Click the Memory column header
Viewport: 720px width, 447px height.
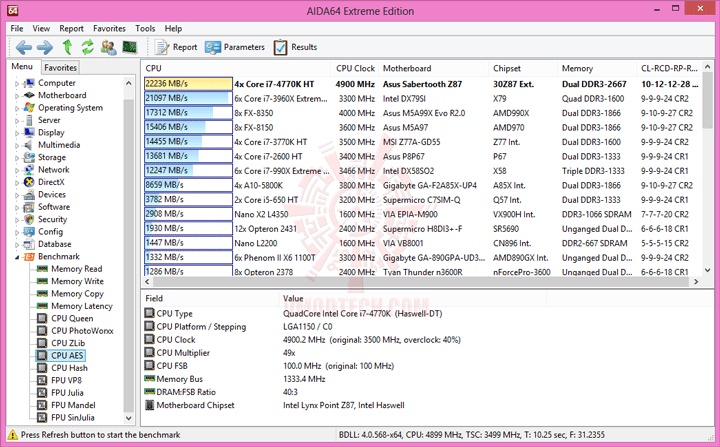(596, 68)
